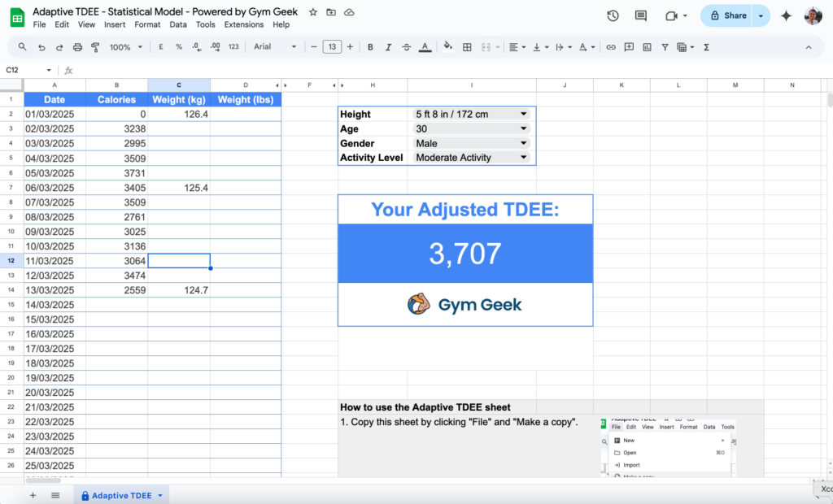This screenshot has width=833, height=504.
Task: Toggle bold formatting
Action: click(370, 46)
